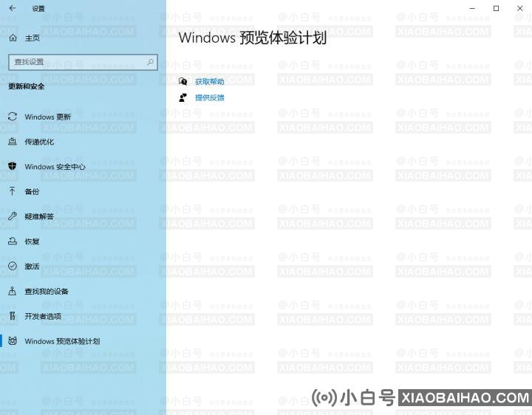
Task: Click the 开发者选项 tools icon
Action: (x=13, y=316)
